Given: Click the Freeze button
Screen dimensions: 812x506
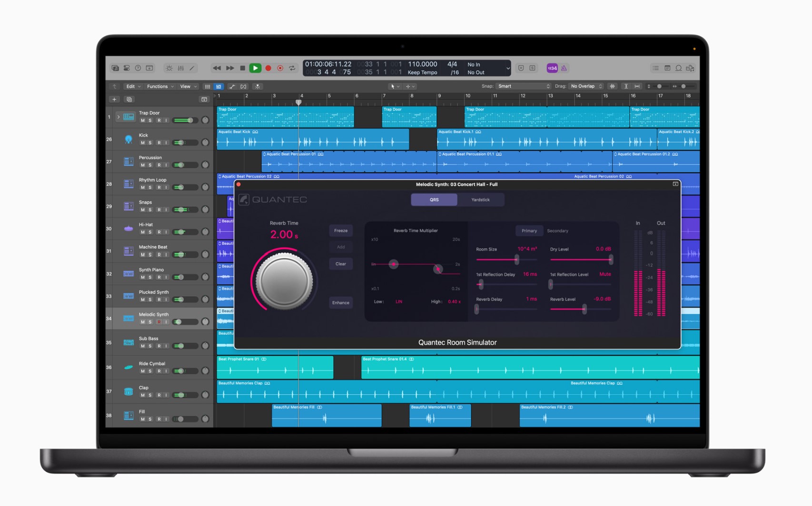Looking at the screenshot, I should 341,231.
